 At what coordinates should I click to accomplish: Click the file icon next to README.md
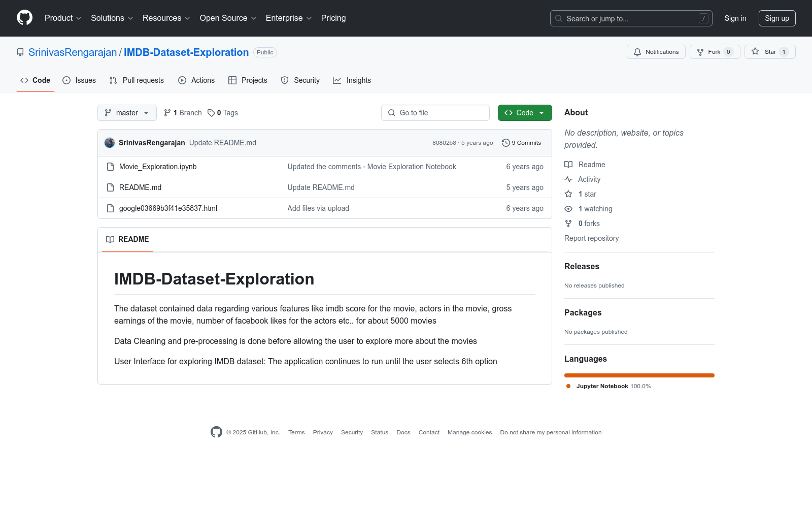tap(110, 187)
